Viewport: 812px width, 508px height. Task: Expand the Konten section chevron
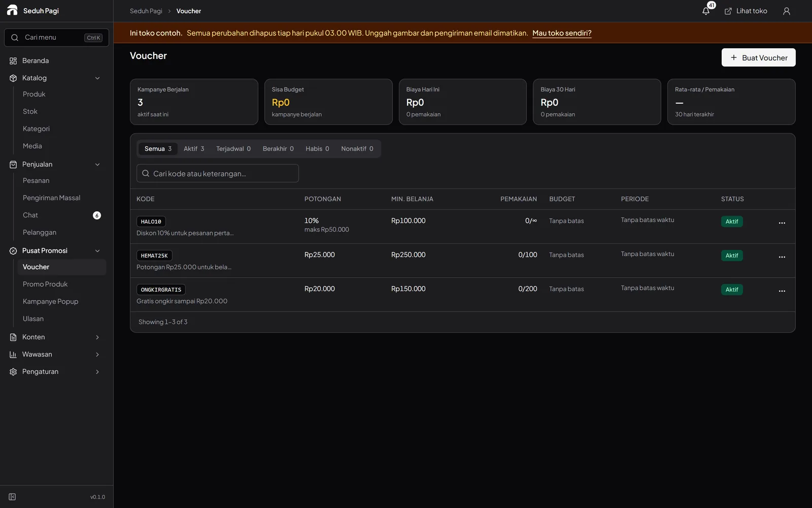tap(97, 337)
